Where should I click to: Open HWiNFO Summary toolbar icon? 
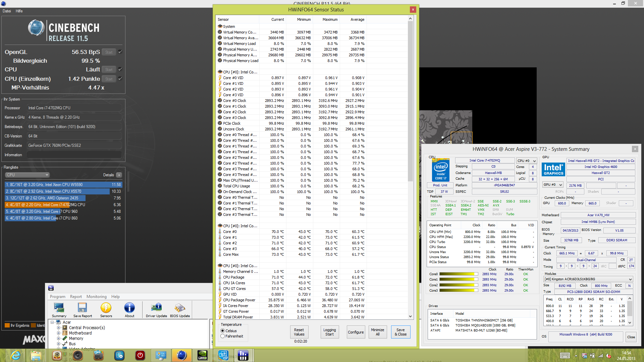tap(59, 310)
